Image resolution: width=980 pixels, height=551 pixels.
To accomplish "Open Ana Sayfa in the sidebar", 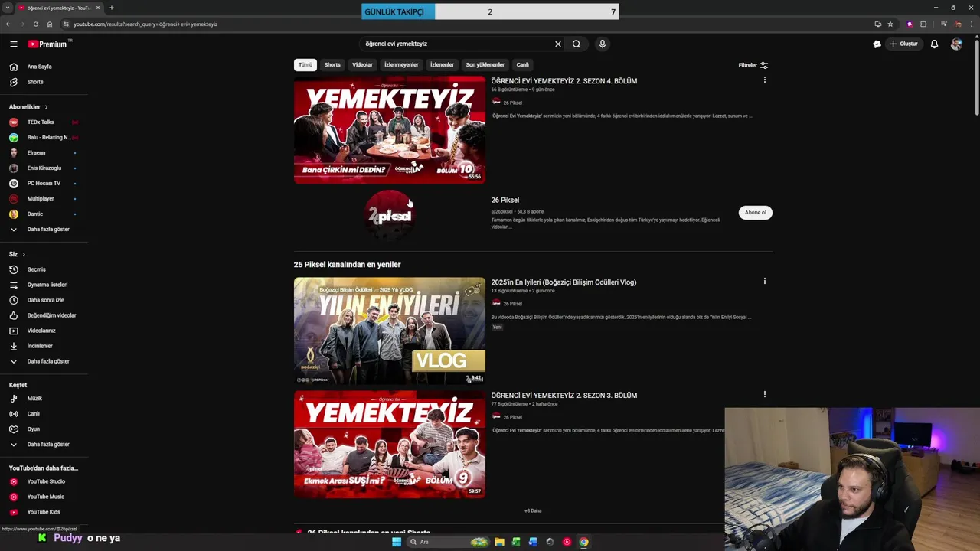I will 40,67.
